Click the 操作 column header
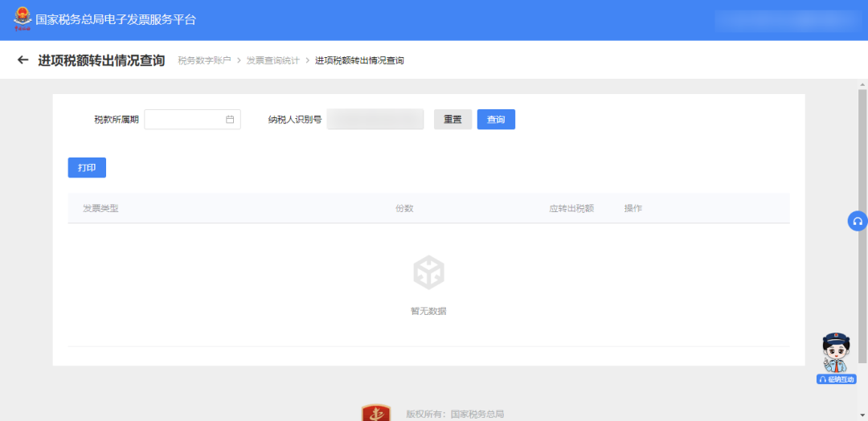Image resolution: width=868 pixels, height=421 pixels. (x=633, y=209)
